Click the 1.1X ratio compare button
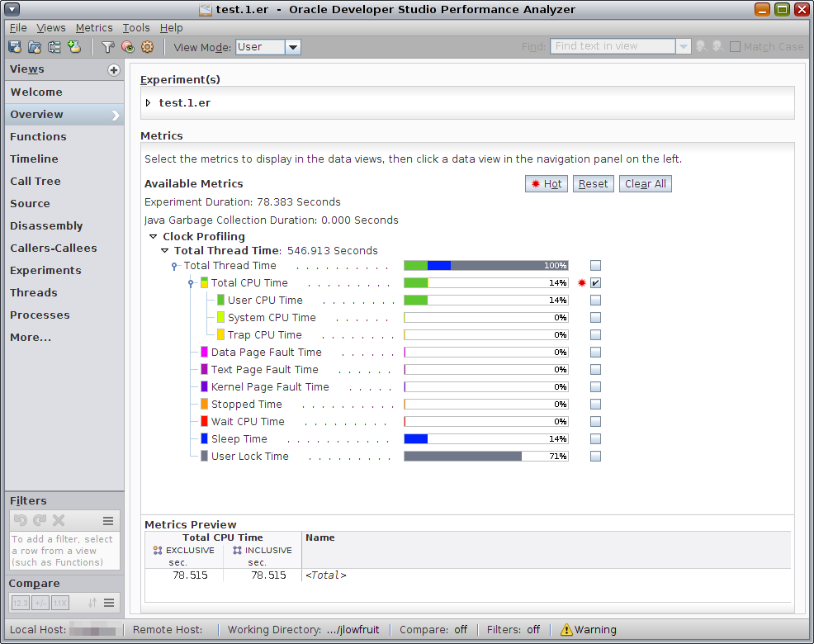The width and height of the screenshot is (814, 644). point(60,603)
